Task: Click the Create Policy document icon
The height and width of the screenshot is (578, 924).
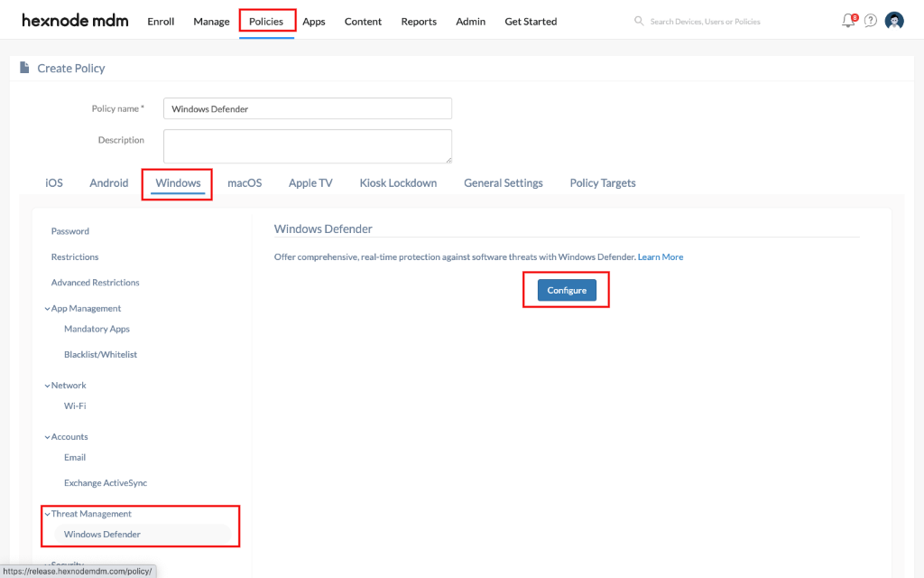Action: pyautogui.click(x=24, y=68)
